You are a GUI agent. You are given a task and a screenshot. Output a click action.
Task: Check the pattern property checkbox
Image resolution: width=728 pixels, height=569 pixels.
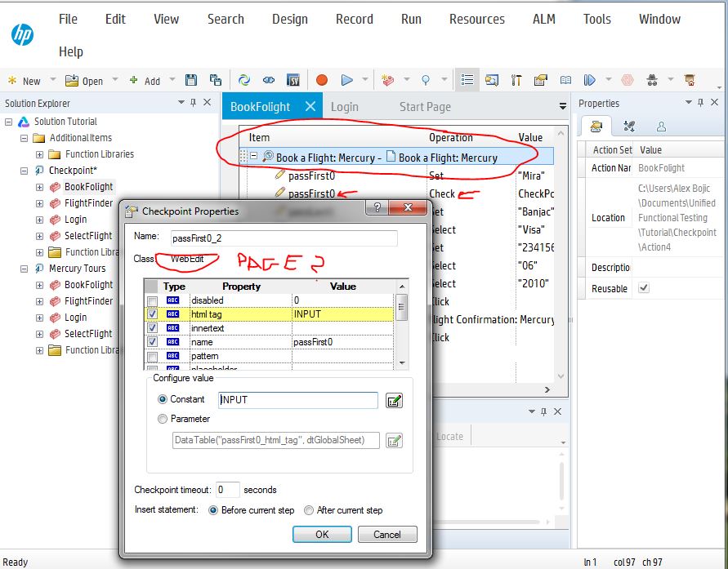pyautogui.click(x=152, y=356)
